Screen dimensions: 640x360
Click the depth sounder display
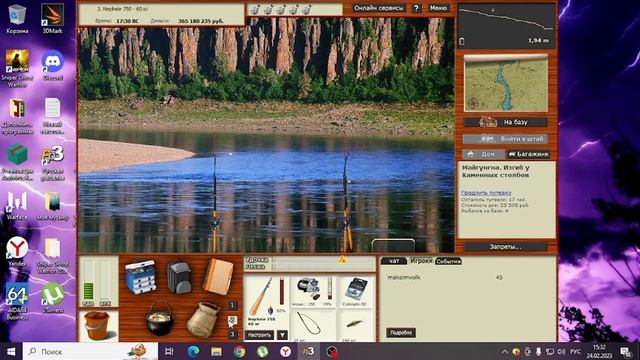coord(507,26)
